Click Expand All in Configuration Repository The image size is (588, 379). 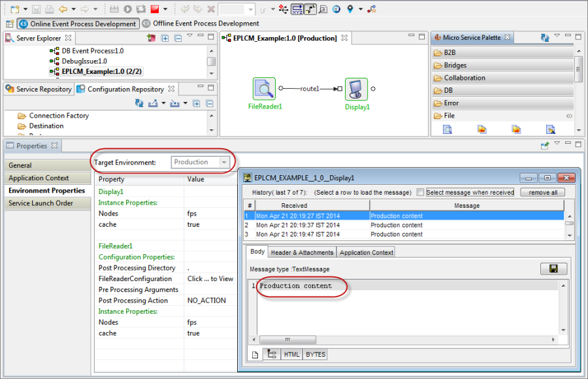pyautogui.click(x=197, y=103)
